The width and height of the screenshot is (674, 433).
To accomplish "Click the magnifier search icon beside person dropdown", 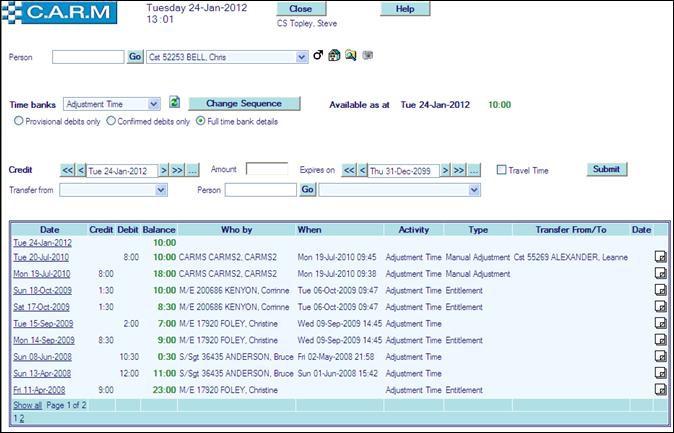I will coord(351,57).
